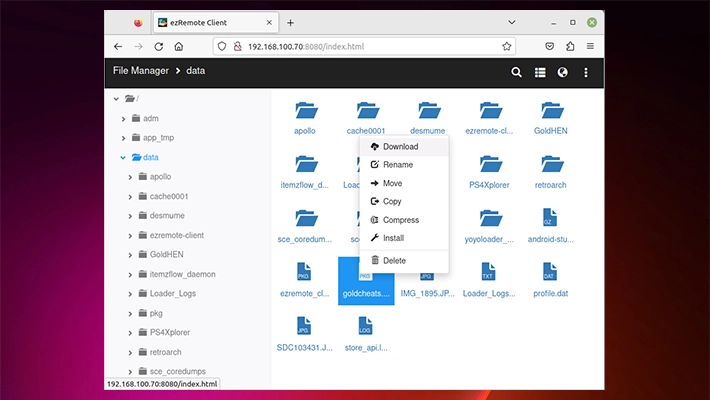This screenshot has width=710, height=400.
Task: Select the store_api.l... log file
Action: click(x=366, y=334)
